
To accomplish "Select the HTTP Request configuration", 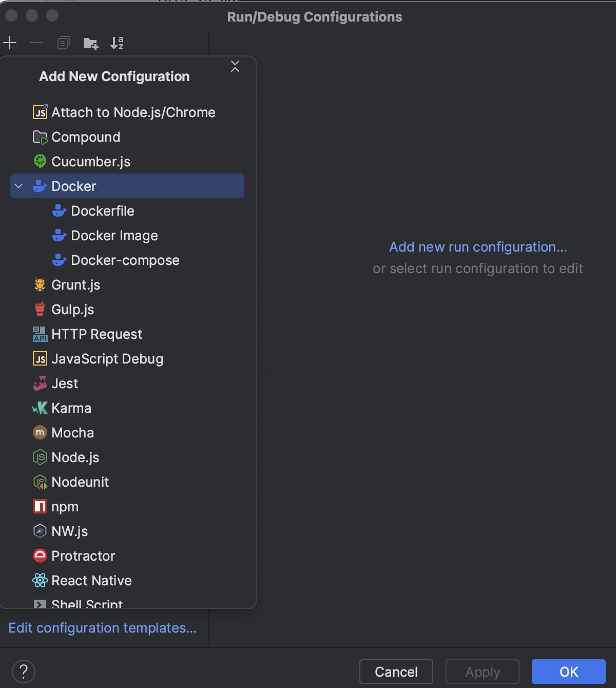I will [x=97, y=334].
